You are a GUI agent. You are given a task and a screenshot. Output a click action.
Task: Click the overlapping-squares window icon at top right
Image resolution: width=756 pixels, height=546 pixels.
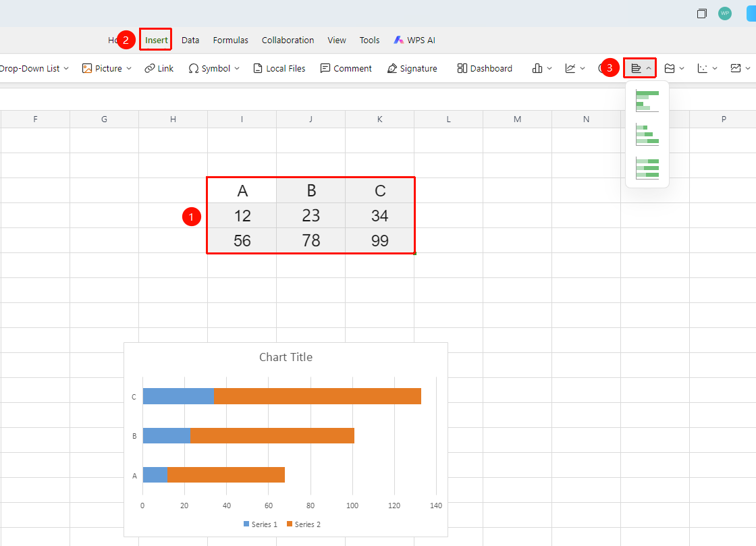pos(701,13)
